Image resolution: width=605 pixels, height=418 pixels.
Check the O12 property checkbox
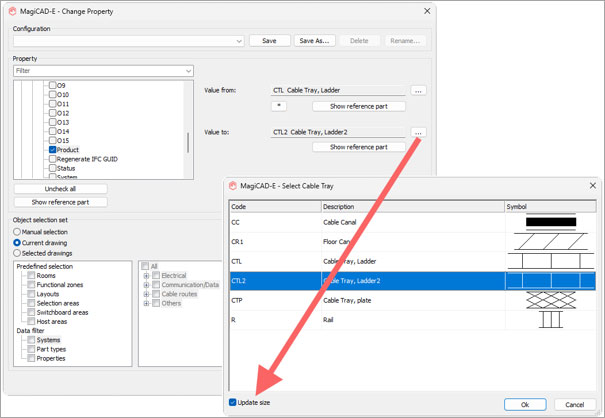tap(53, 113)
